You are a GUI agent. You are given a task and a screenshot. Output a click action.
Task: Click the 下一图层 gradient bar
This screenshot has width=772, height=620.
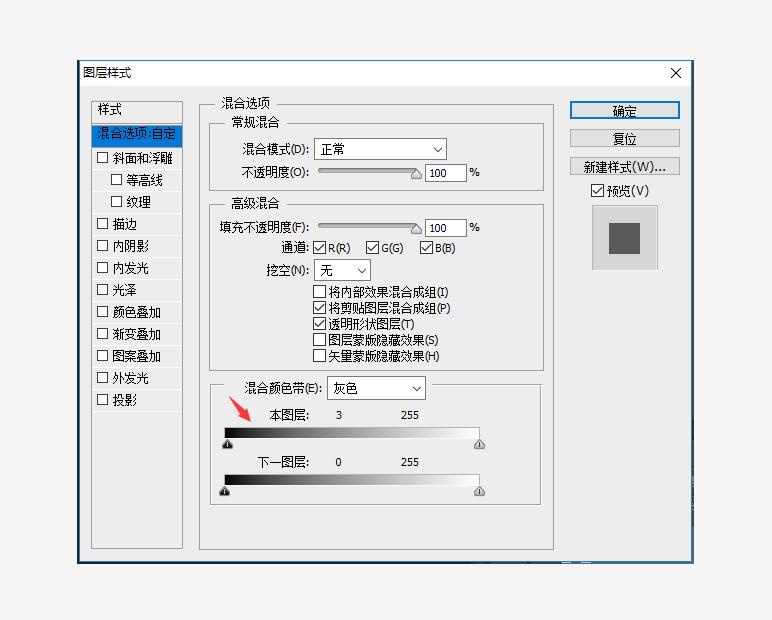pos(352,480)
